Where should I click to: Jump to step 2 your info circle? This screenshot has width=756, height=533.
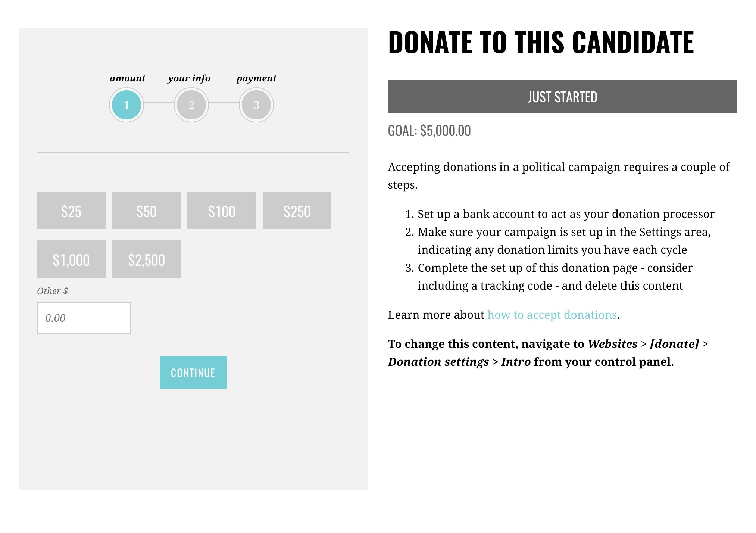tap(191, 105)
